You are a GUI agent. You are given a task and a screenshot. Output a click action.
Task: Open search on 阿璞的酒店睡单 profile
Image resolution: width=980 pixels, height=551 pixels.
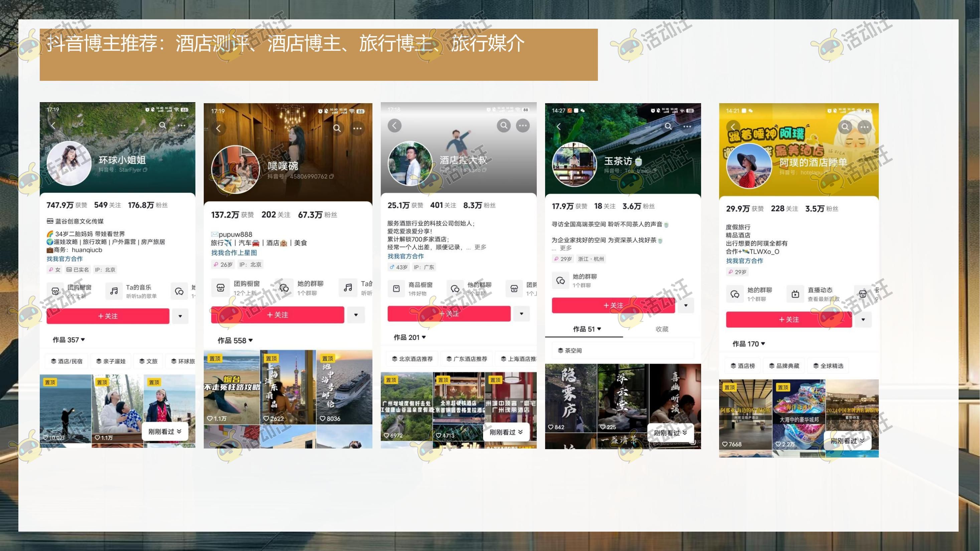point(845,127)
